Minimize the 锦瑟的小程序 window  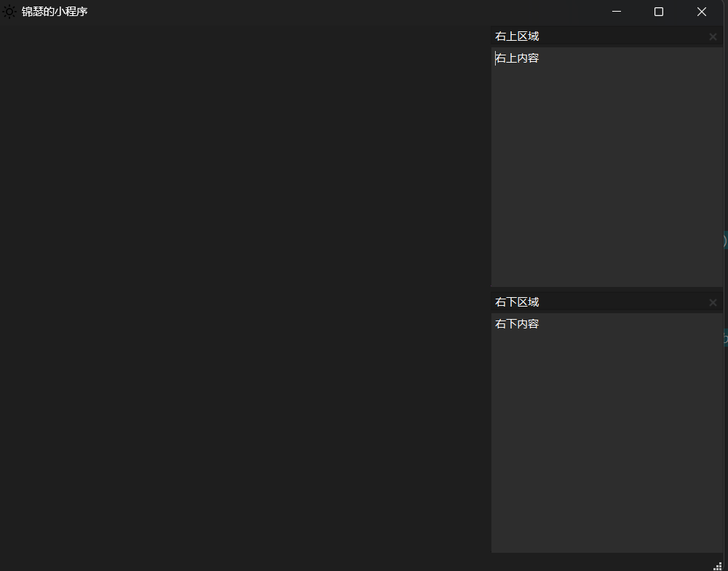[x=616, y=12]
